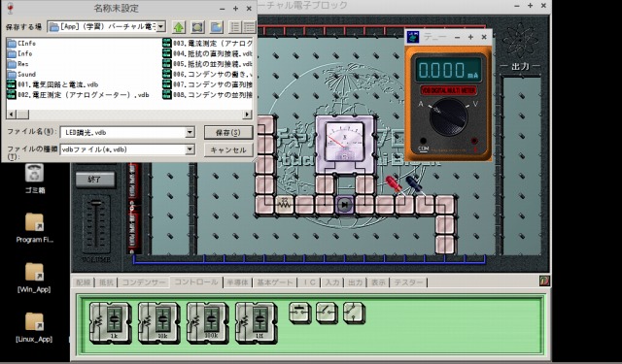Turn the multimeter A/V selector dial
Viewport: 622px width, 364px height.
point(448,116)
